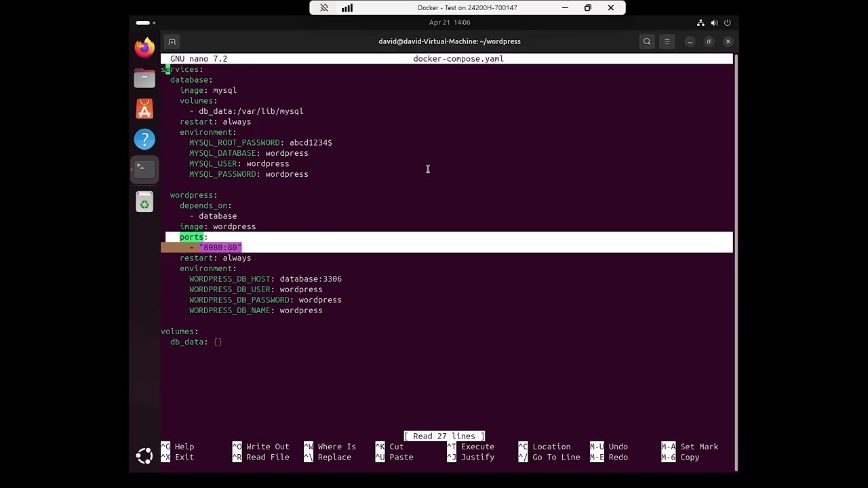Open the terminal hamburger menu
The image size is (868, 488).
[667, 41]
